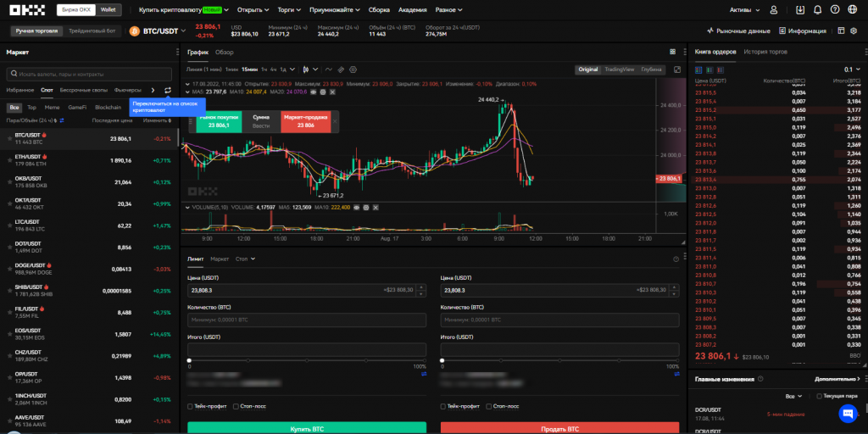Enable Stop-loss checkbox on sell form

point(488,406)
